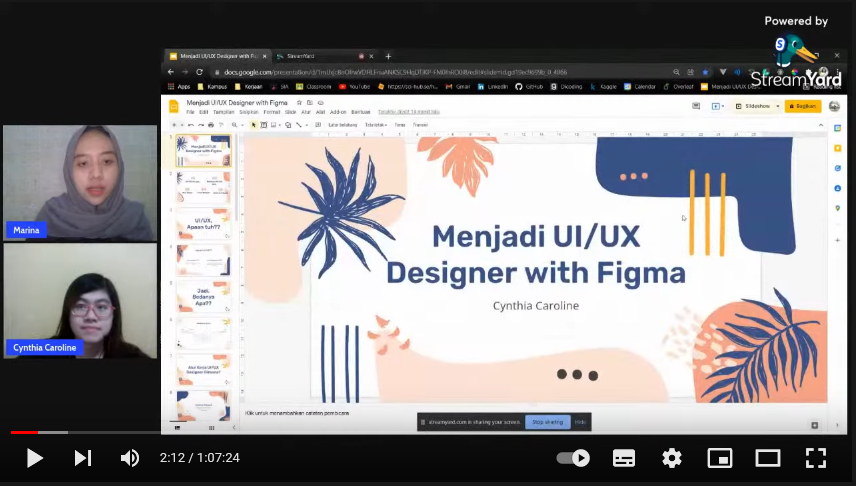
Task: Open the GitHub bookmark
Action: click(529, 86)
